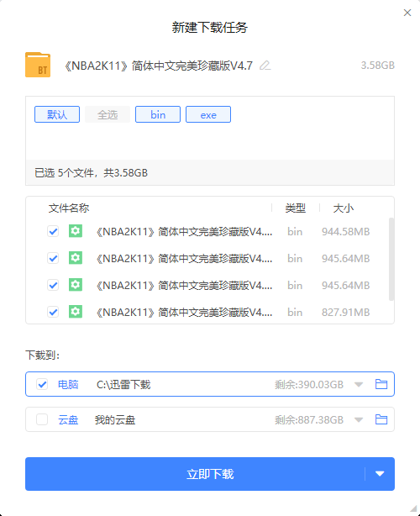This screenshot has width=420, height=516.
Task: Click the C:\迅雷下载 path text
Action: [x=123, y=384]
